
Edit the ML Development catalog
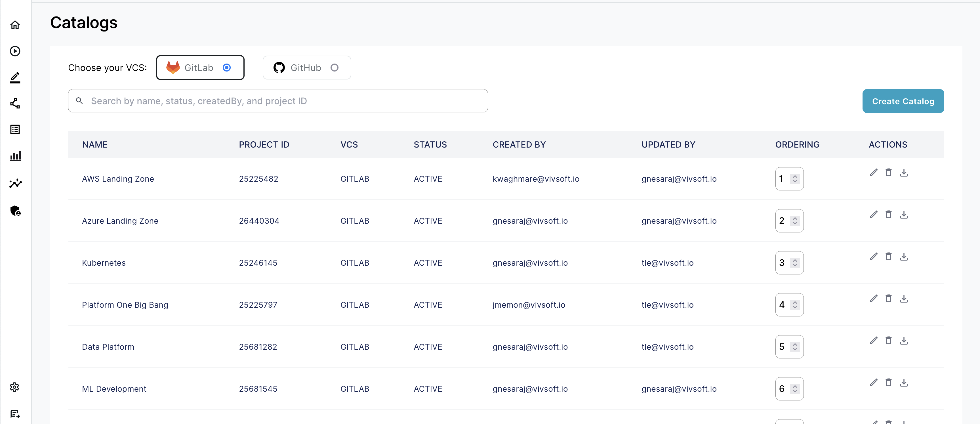pyautogui.click(x=874, y=383)
